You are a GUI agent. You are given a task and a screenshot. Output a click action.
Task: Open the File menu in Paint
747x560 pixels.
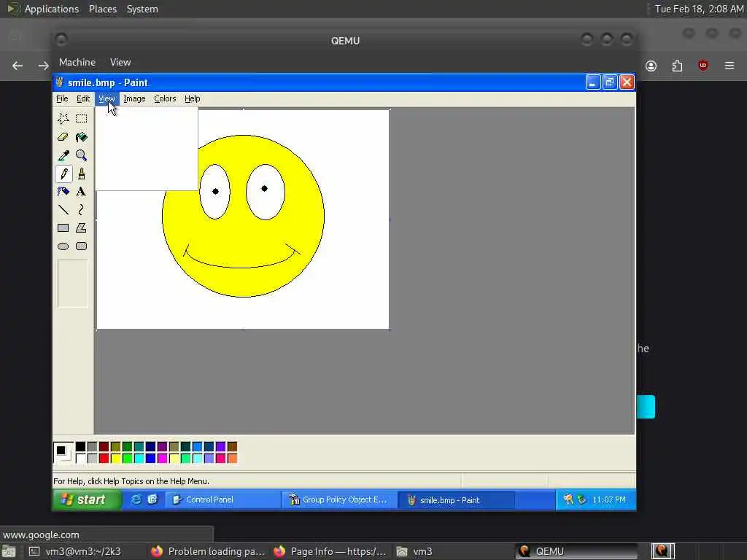[x=62, y=98]
